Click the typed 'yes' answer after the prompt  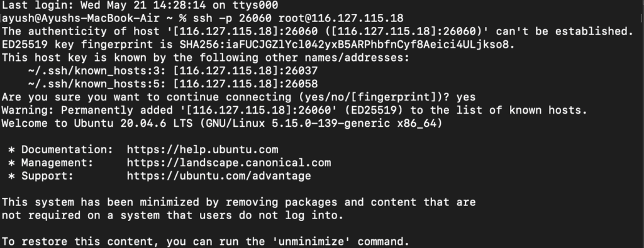pyautogui.click(x=466, y=97)
